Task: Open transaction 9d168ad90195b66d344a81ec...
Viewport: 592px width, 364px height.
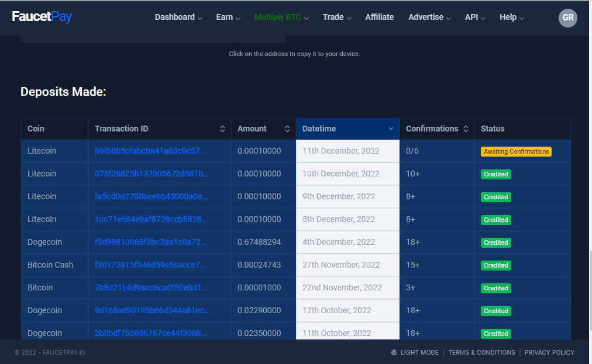Action: [x=153, y=310]
